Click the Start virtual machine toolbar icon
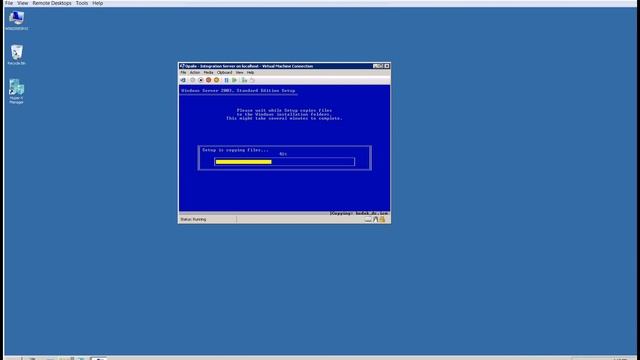The image size is (640, 360). click(x=193, y=80)
